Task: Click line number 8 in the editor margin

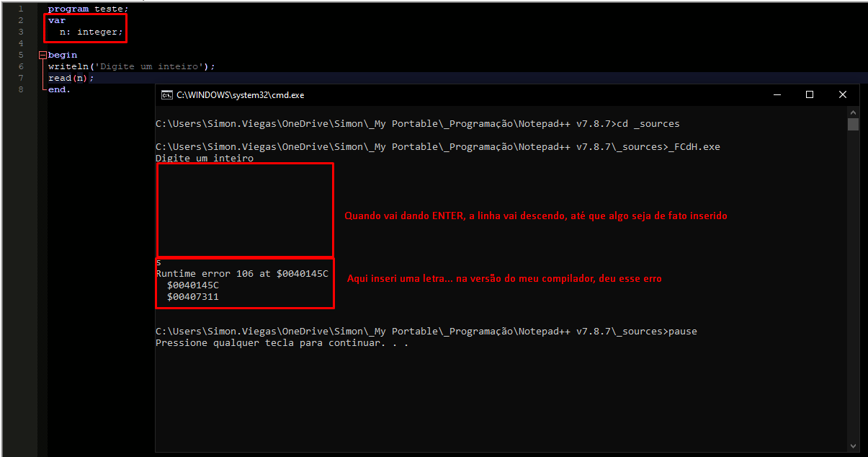Action: pyautogui.click(x=20, y=89)
